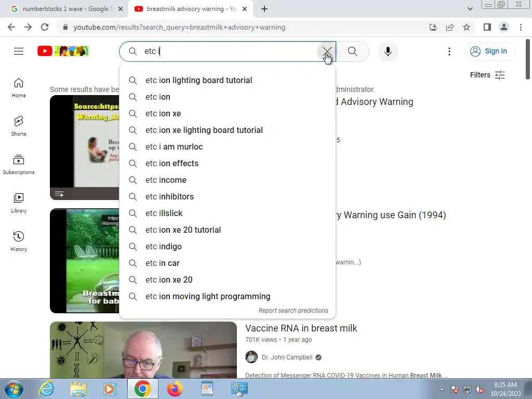532x399 pixels.
Task: Clear the search query with X
Action: 327,51
